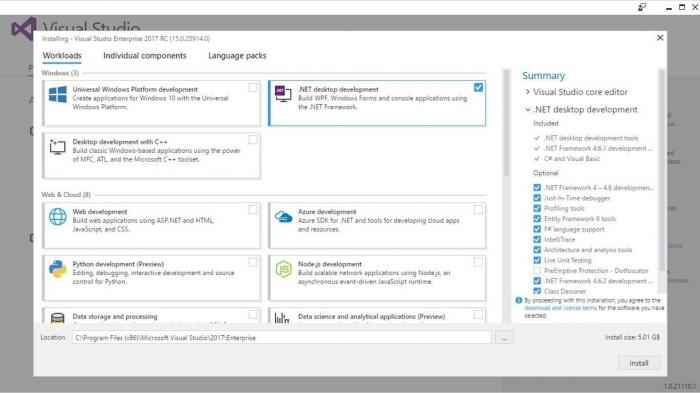Click the 'Web & Cloud (8)' section header
This screenshot has height=393, width=700.
(66, 195)
